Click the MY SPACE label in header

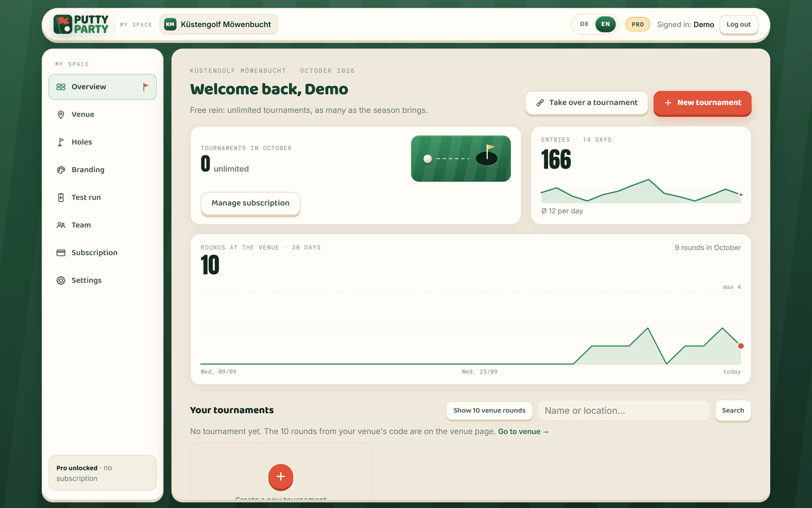click(136, 24)
